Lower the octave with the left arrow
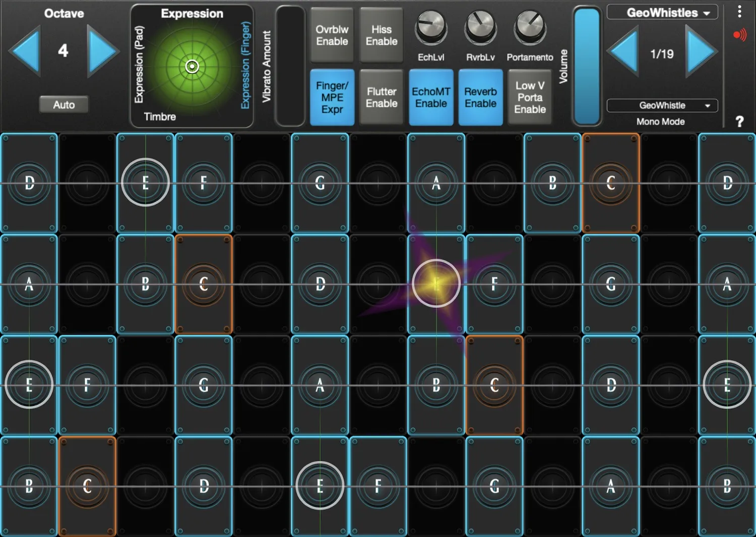The image size is (756, 537). (x=25, y=51)
